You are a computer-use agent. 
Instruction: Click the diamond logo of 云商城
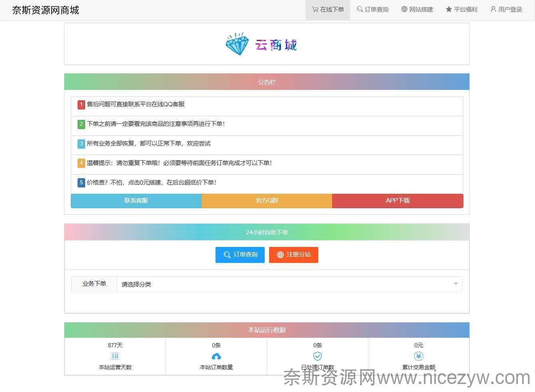[237, 44]
